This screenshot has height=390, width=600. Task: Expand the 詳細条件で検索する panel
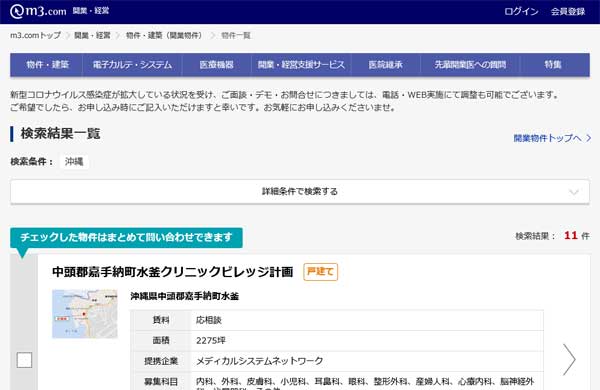coord(300,191)
